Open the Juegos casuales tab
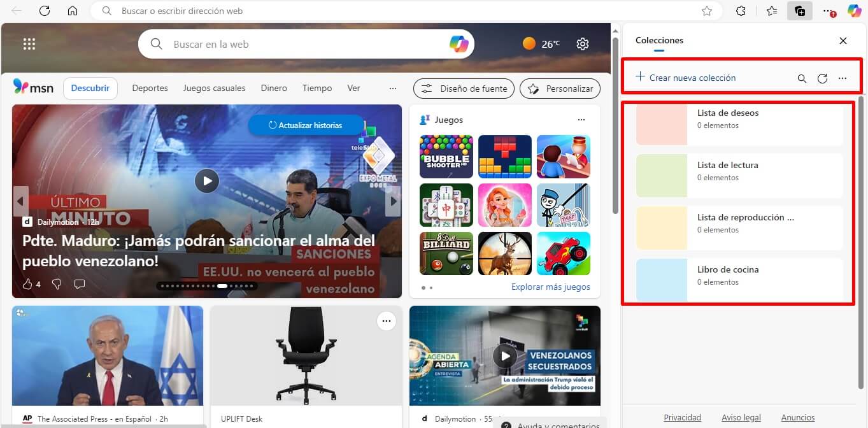Viewport: 868px width, 428px height. pos(214,89)
